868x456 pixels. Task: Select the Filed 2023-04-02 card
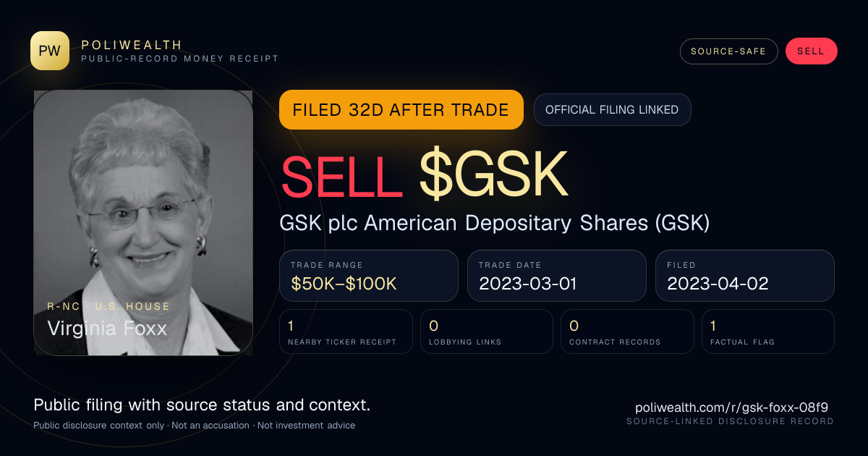745,276
